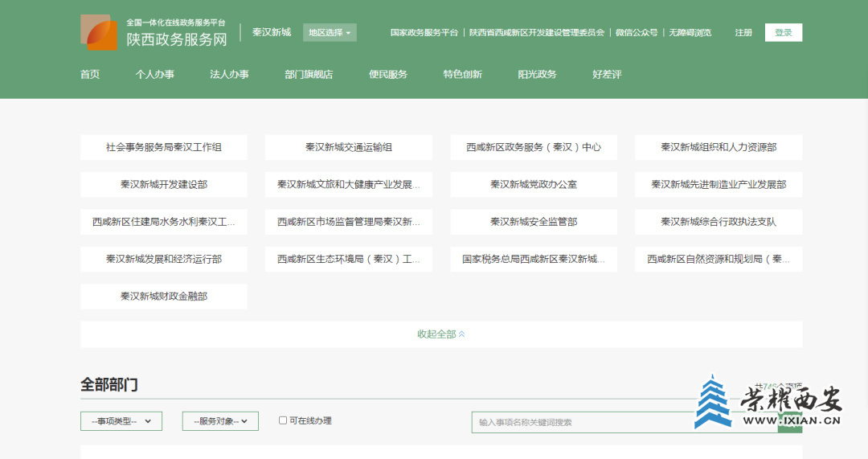This screenshot has width=868, height=459.
Task: Select 秦汉新城发展和经济运行部 department
Action: click(x=164, y=259)
